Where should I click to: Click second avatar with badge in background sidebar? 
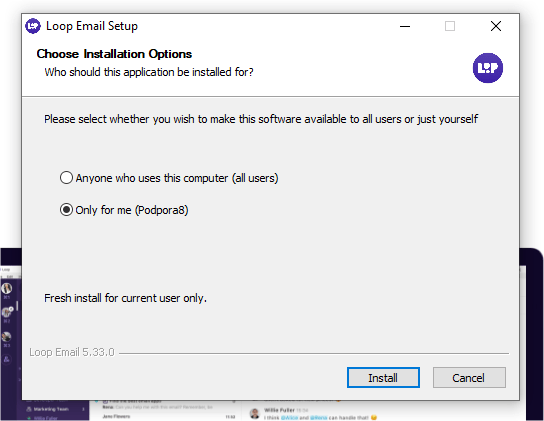pyautogui.click(x=7, y=313)
